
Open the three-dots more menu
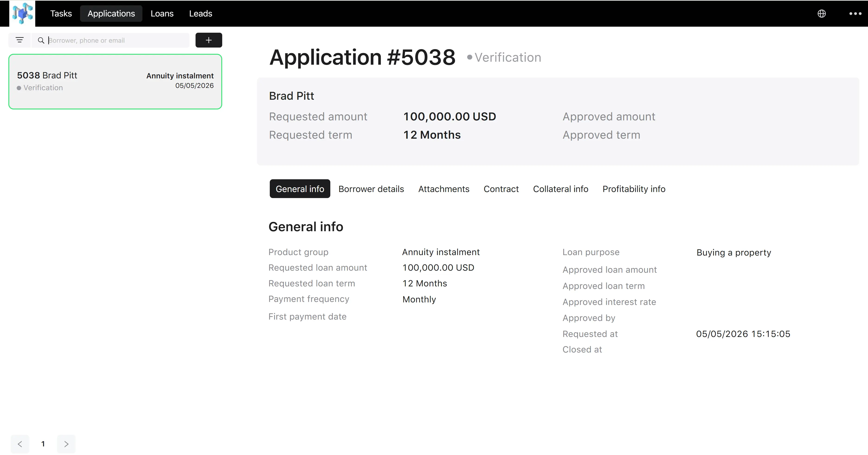855,13
